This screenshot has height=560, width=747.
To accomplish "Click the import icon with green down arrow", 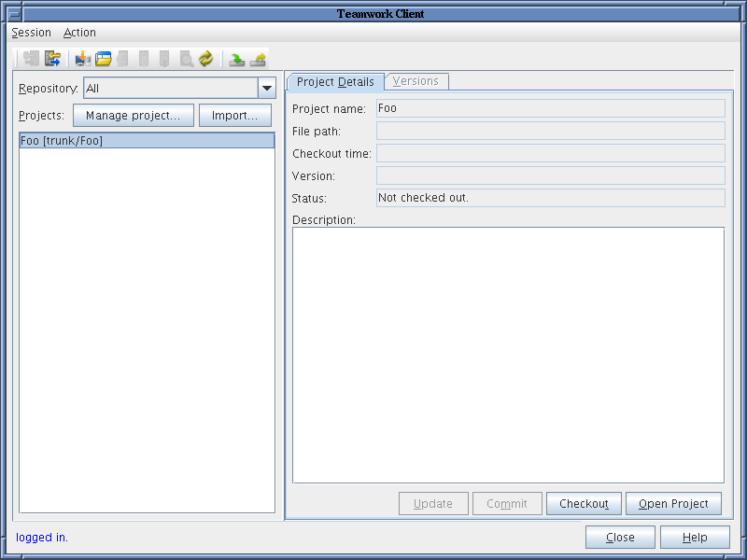I will coord(237,59).
